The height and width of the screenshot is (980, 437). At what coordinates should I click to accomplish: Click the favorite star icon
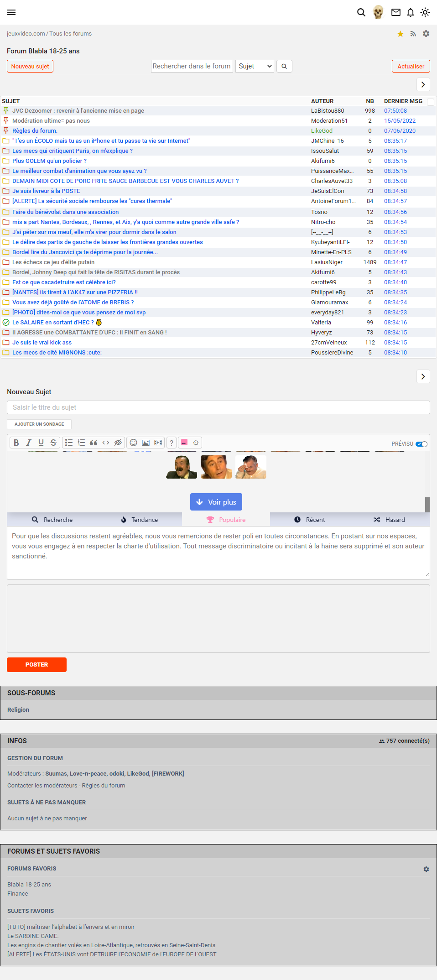click(x=401, y=34)
